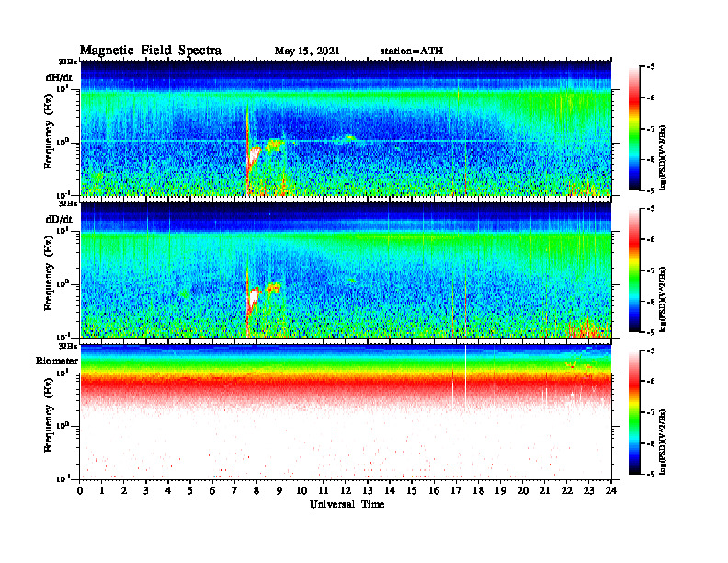Click the -9 tick on Riometer colorbar

pos(651,474)
